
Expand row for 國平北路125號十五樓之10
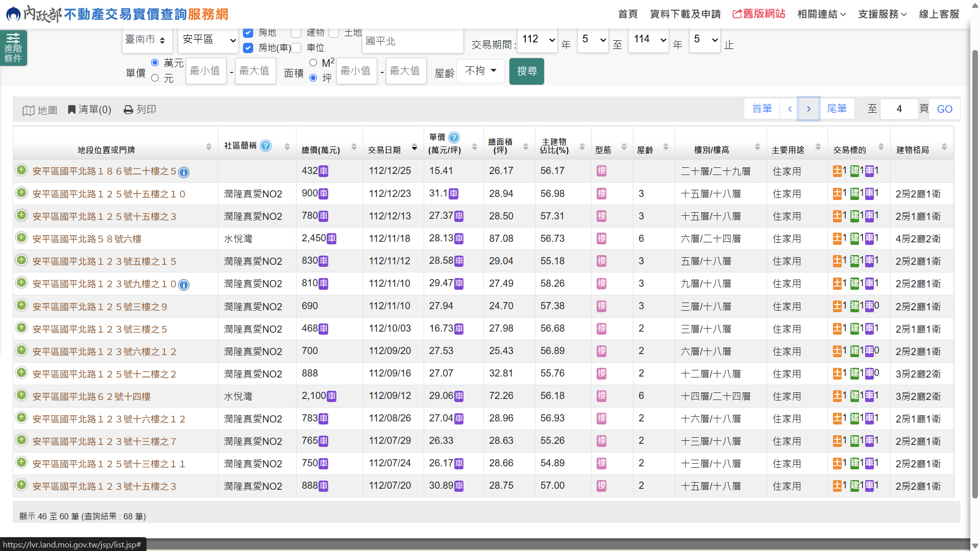[21, 193]
